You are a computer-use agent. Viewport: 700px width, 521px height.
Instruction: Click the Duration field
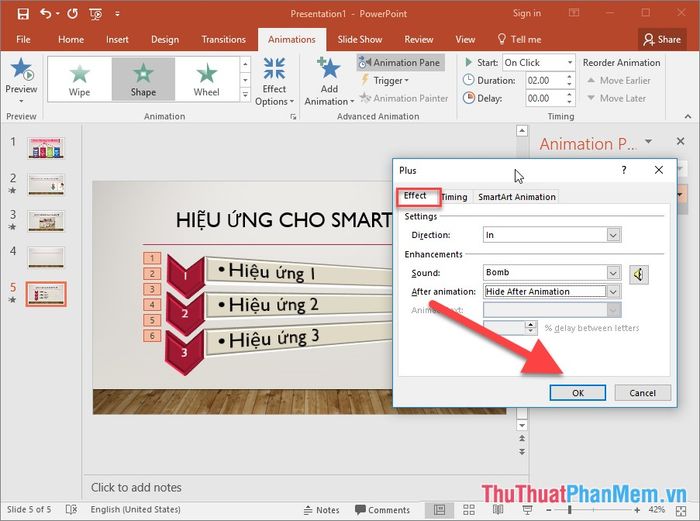[544, 80]
